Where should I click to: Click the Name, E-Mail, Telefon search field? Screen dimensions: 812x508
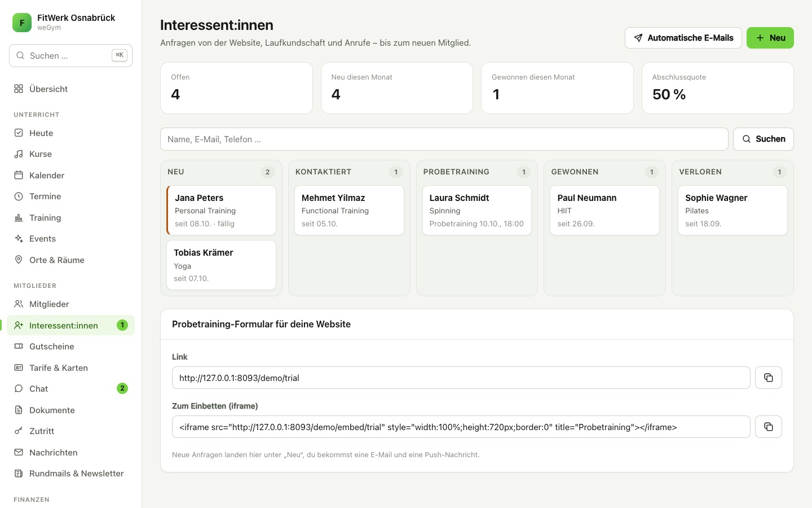[444, 139]
